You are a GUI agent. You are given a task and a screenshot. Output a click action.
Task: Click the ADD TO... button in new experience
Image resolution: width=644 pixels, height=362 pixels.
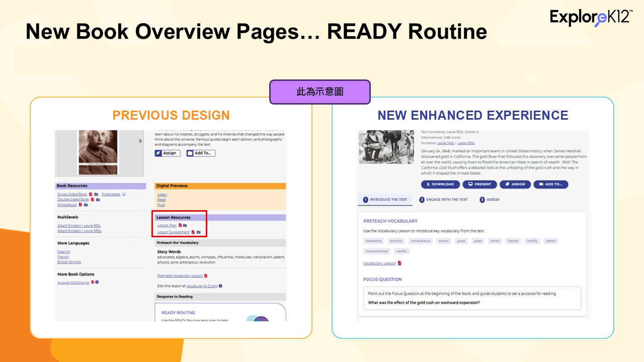[x=551, y=184]
